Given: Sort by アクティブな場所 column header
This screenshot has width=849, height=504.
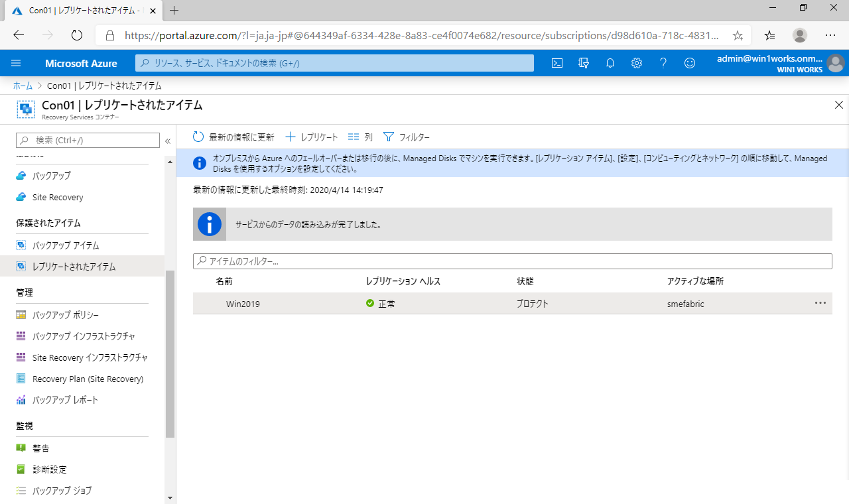Looking at the screenshot, I should point(695,281).
